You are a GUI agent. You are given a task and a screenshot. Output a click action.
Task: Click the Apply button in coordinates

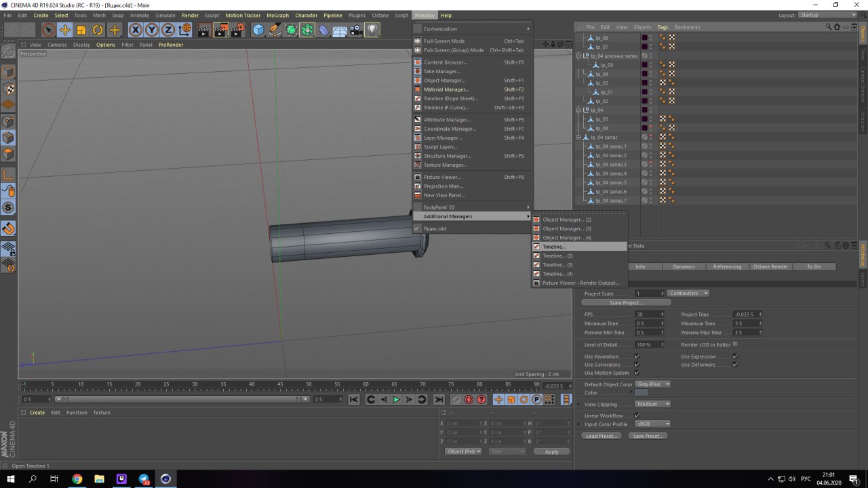(x=551, y=451)
